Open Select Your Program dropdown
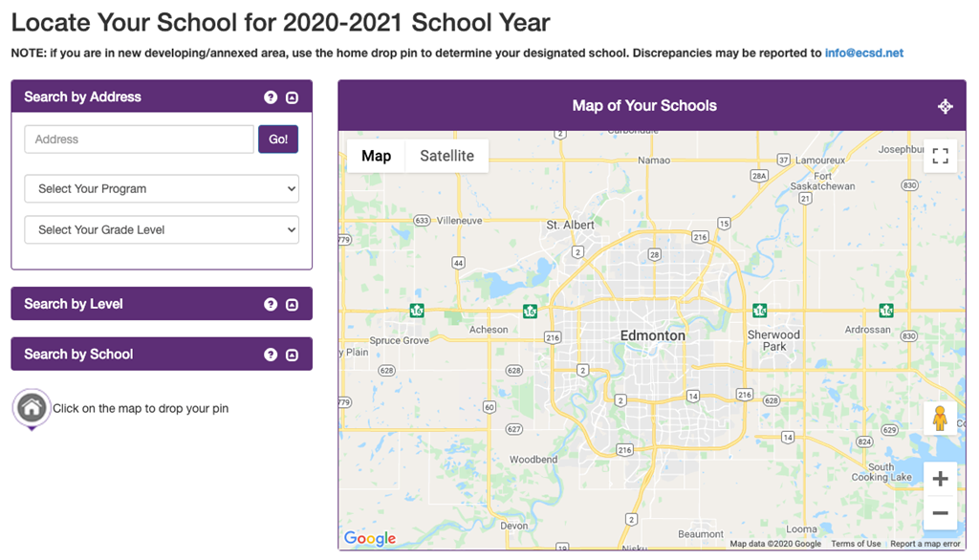Image resolution: width=979 pixels, height=560 pixels. point(162,188)
